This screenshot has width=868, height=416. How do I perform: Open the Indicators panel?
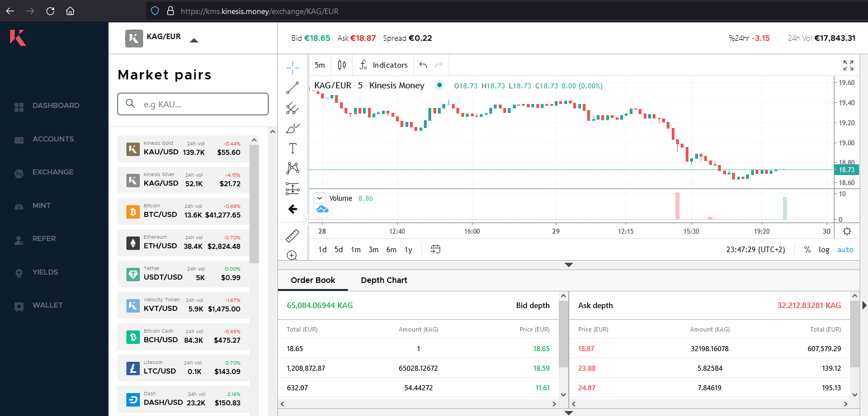(x=384, y=65)
